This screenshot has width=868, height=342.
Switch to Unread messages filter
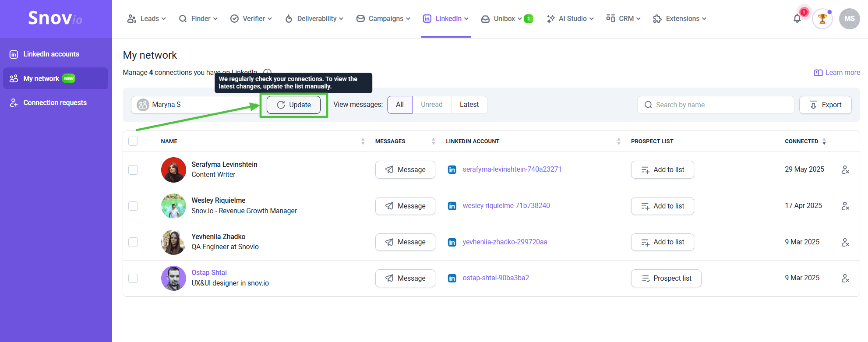pyautogui.click(x=431, y=105)
